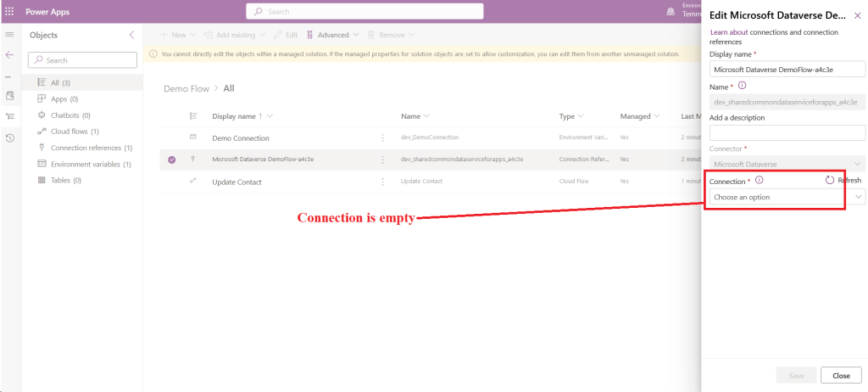Open the solution overview icon in left rail
868x392 pixels.
point(9,96)
